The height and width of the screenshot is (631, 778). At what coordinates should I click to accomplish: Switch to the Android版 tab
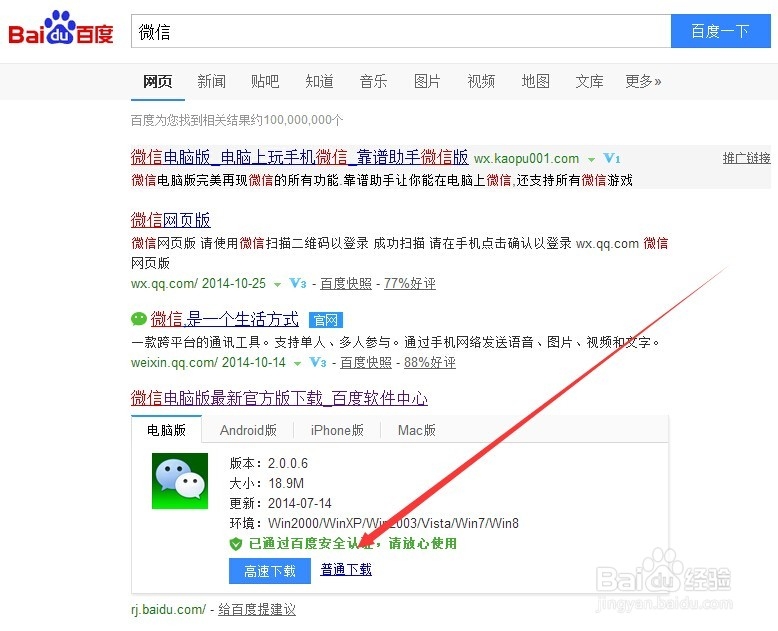(248, 430)
